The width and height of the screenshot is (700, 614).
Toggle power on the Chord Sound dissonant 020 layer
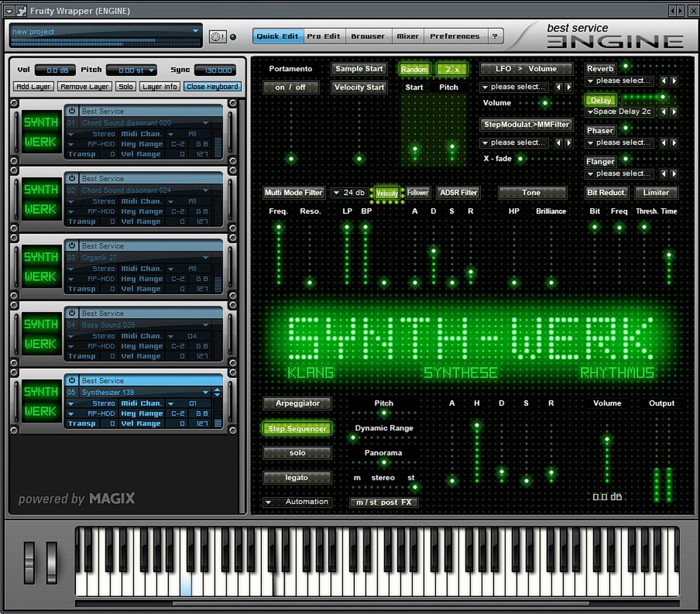(x=72, y=111)
